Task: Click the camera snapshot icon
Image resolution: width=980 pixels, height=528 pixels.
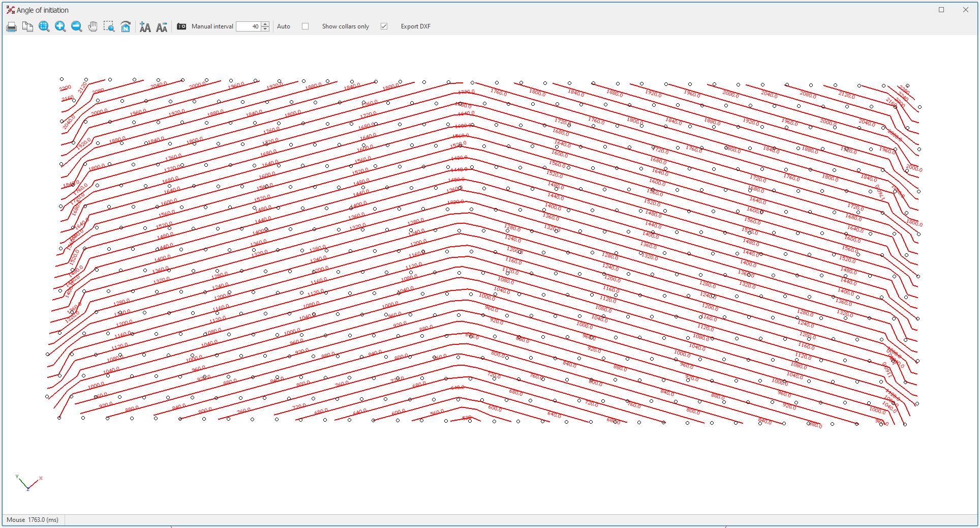Action: (181, 26)
